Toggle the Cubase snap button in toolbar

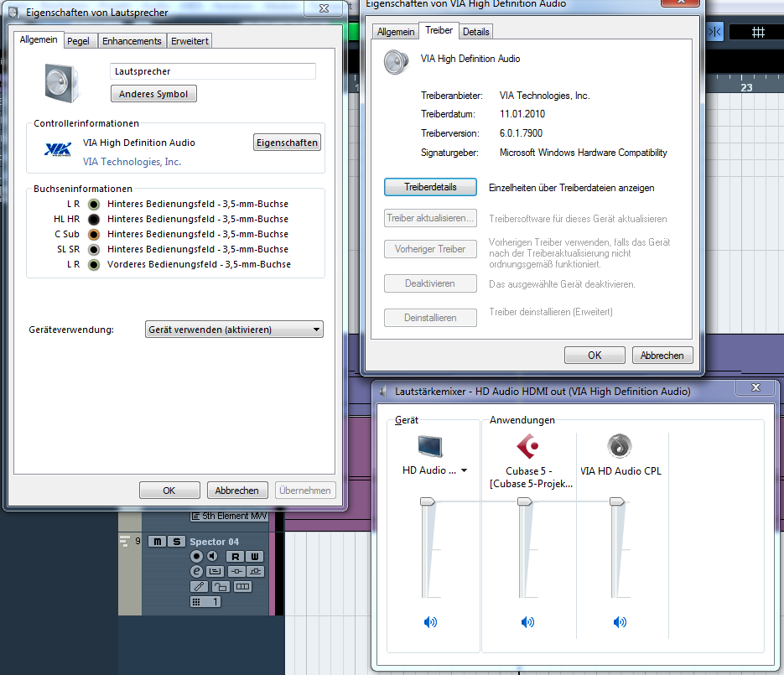(x=715, y=32)
